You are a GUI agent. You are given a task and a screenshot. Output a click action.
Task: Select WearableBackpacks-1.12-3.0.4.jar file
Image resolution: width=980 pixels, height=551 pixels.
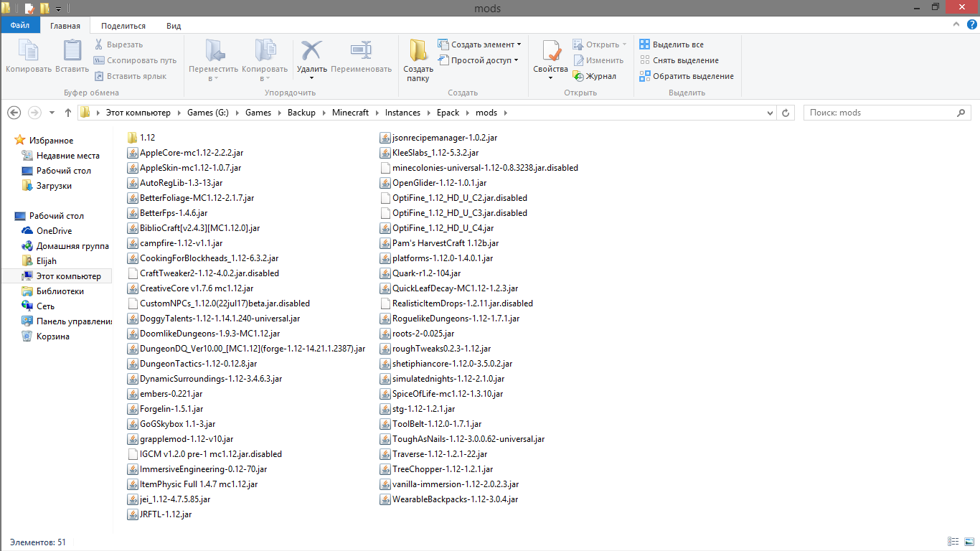(449, 499)
